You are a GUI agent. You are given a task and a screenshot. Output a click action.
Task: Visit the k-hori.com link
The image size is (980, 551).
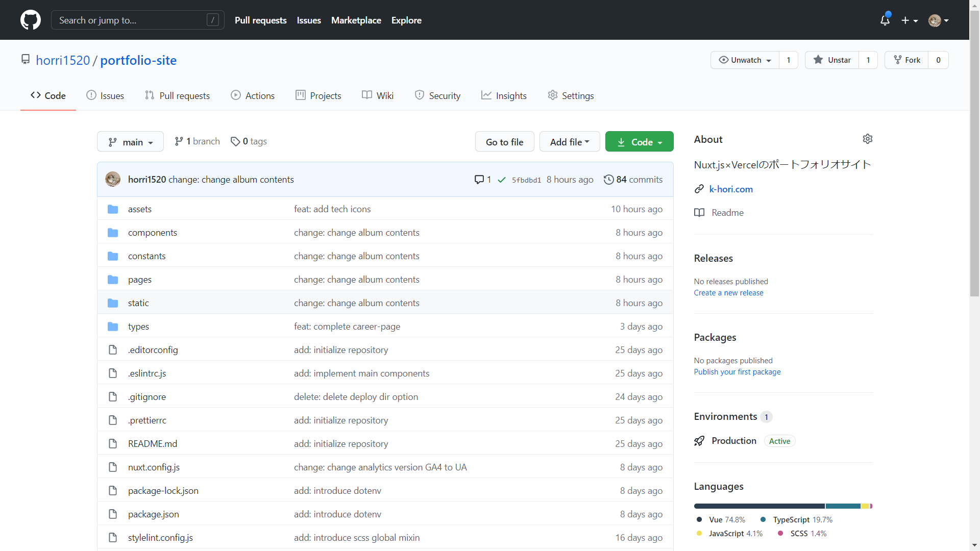click(731, 189)
